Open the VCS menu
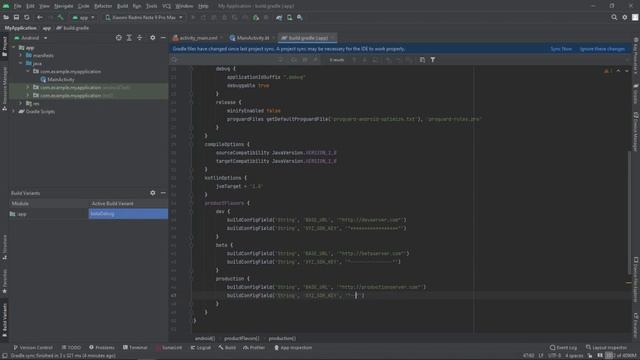 point(167,6)
